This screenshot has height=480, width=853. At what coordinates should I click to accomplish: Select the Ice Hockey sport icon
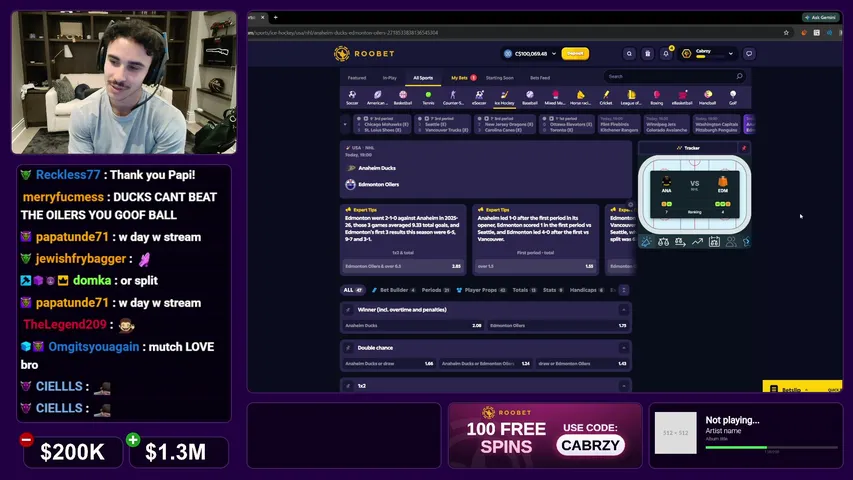tap(504, 97)
